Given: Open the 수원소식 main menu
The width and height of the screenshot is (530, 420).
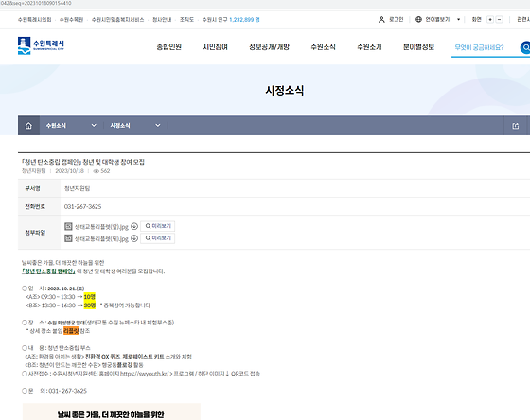Looking at the screenshot, I should click(323, 47).
